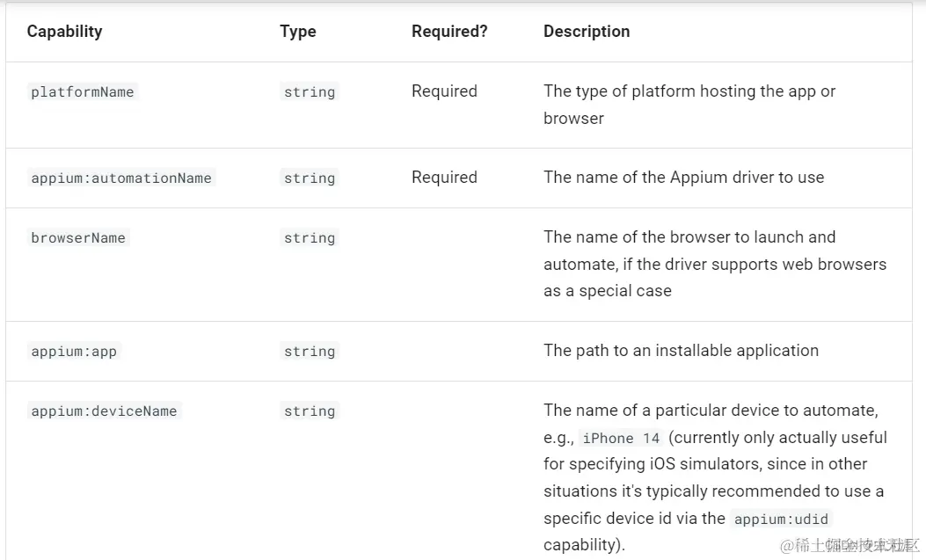Select the browserName capability code

coord(78,238)
